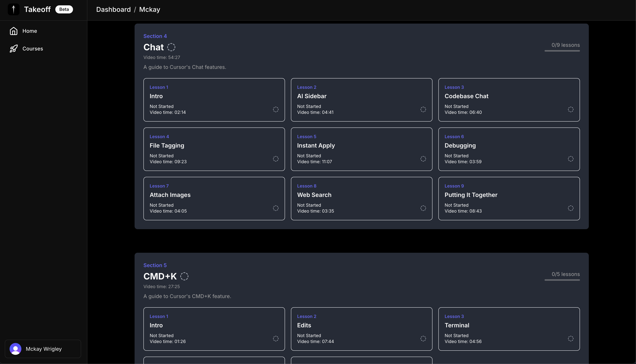Open CMD+K lesson 1 Intro card
Image resolution: width=636 pixels, height=364 pixels.
[x=214, y=329]
